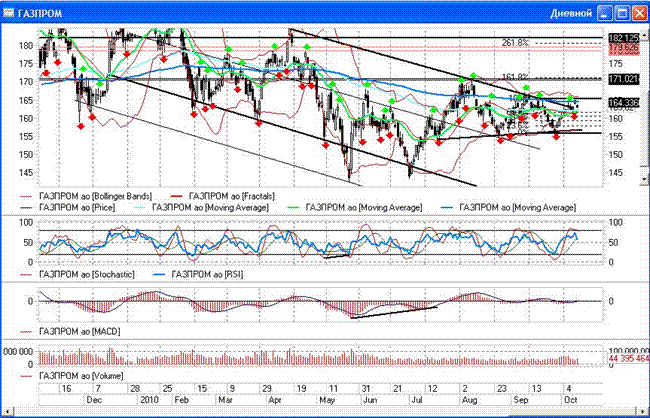Click the Mar month label on time axis
650x418 pixels.
226,400
